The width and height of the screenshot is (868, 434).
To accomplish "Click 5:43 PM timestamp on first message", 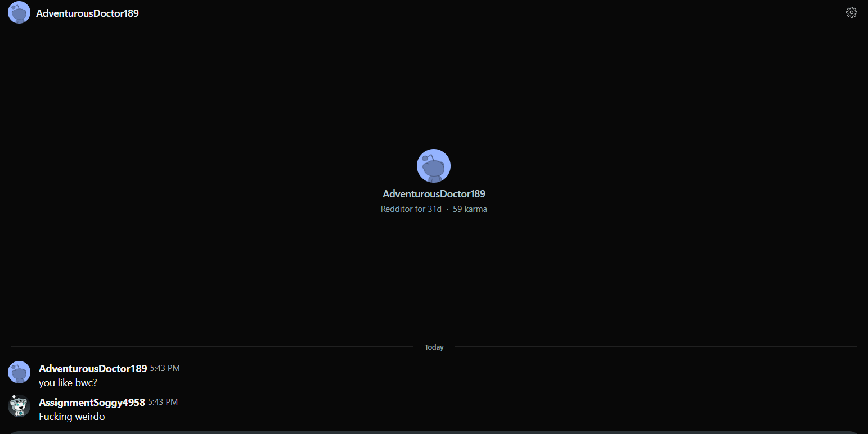I will (x=165, y=368).
